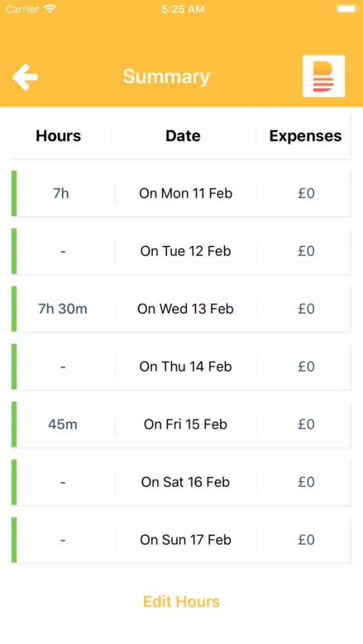Tap £0 expenses for Mon 11 Feb
This screenshot has height=644, width=363.
click(x=306, y=193)
